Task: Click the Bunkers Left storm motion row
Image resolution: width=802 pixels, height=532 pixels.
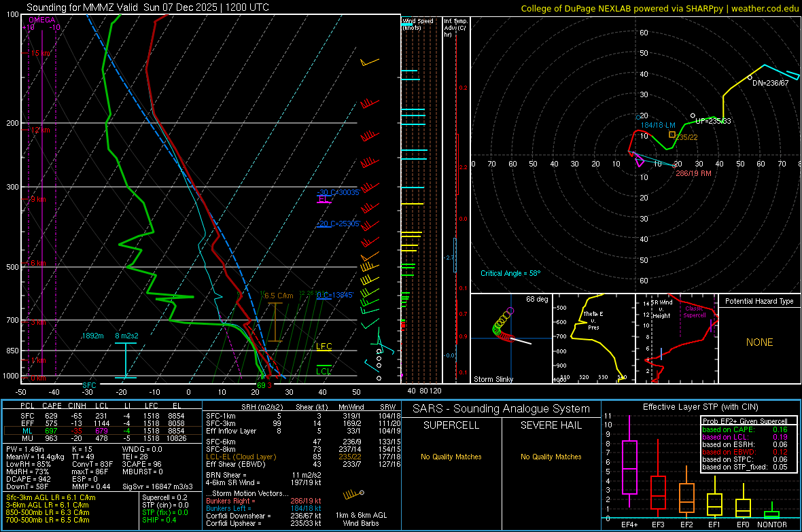Action: 264,508
